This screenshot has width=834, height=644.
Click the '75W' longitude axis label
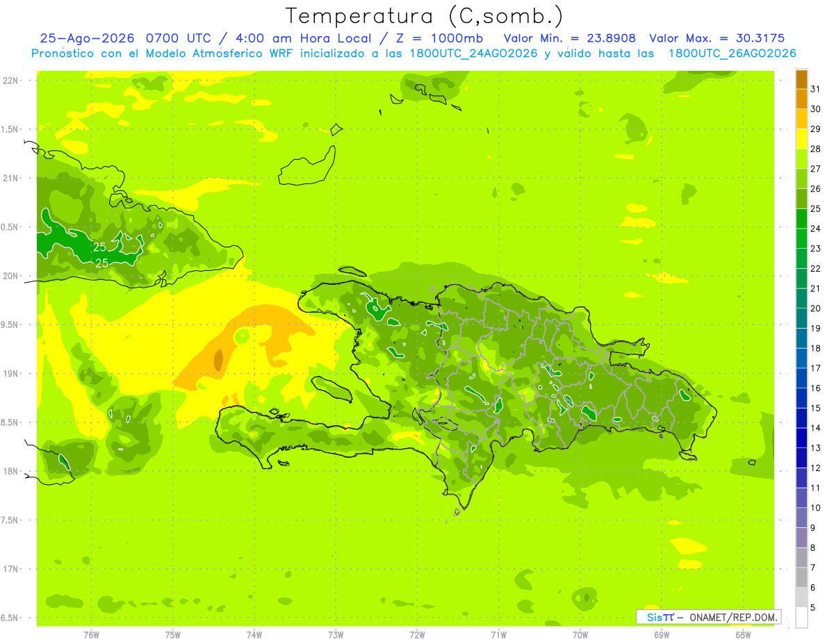point(173,634)
